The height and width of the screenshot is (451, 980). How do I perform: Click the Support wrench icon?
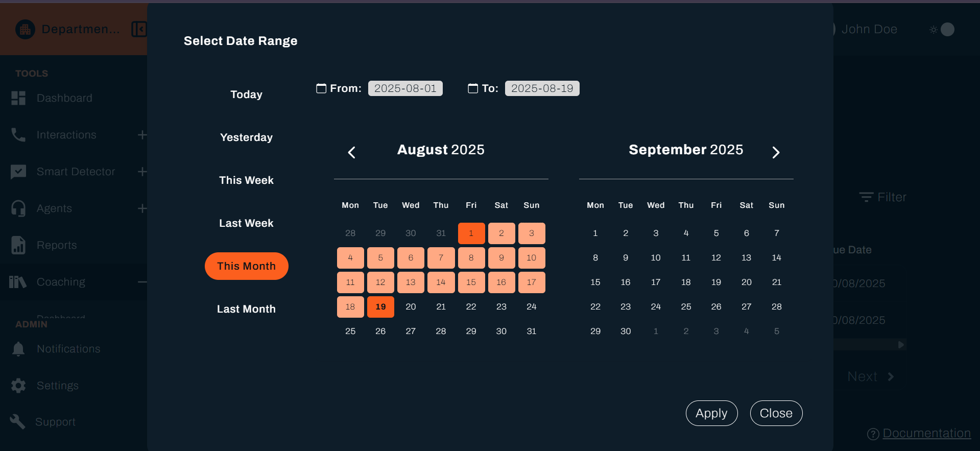(17, 422)
